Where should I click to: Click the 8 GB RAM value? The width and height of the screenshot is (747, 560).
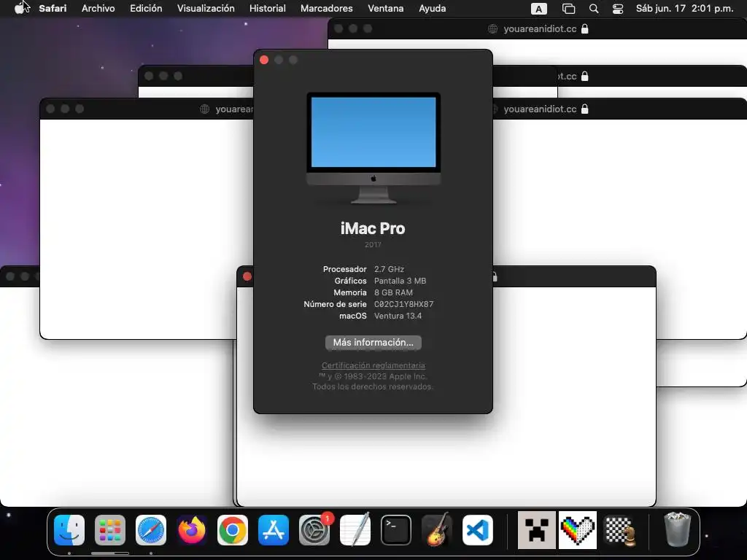click(393, 292)
